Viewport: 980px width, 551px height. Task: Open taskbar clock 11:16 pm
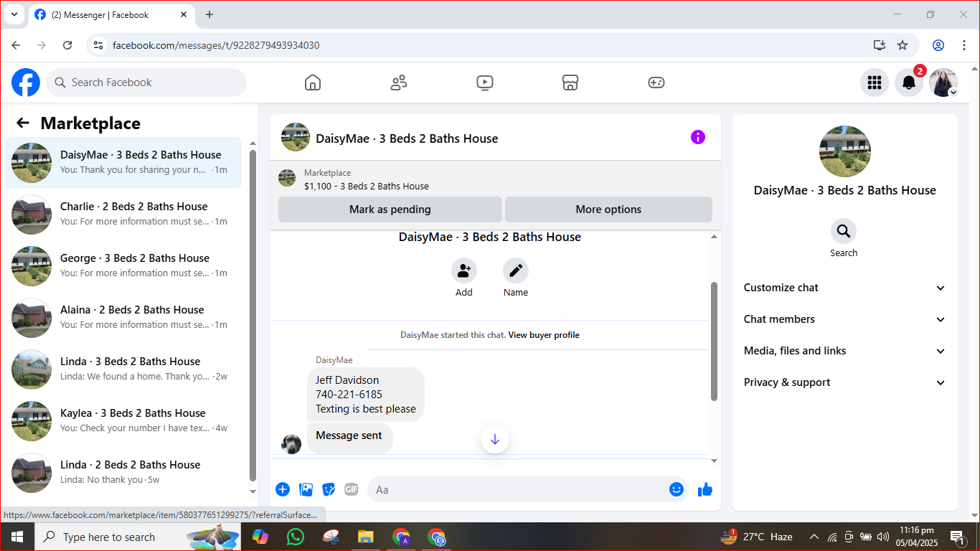915,537
